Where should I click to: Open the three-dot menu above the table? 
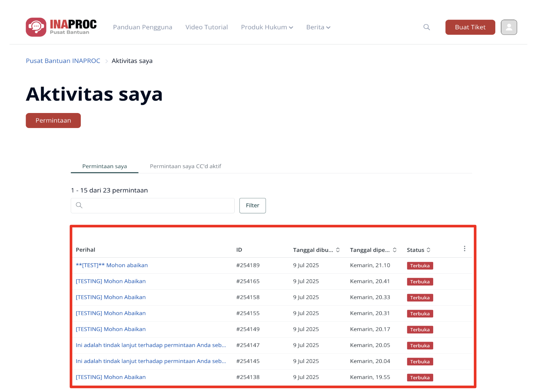464,248
